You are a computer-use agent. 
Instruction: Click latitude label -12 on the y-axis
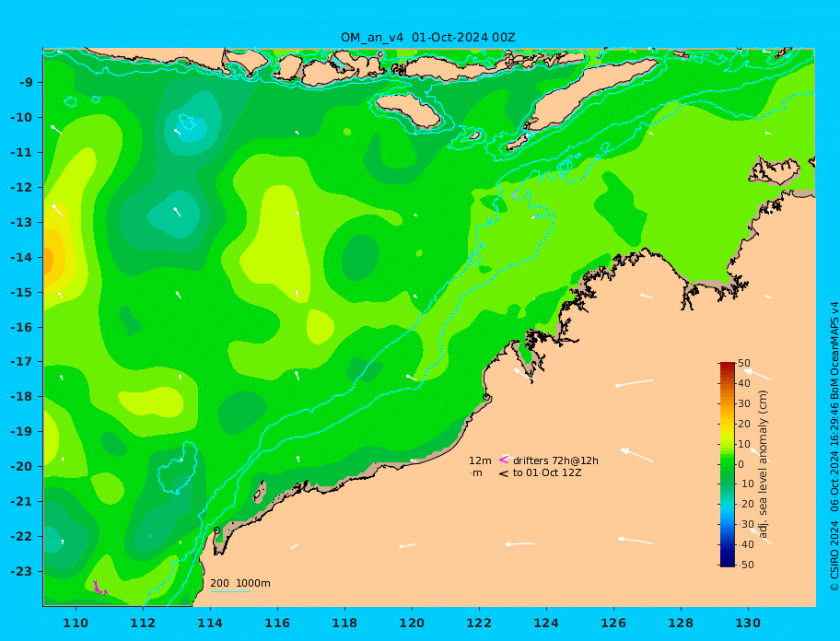pos(21,188)
